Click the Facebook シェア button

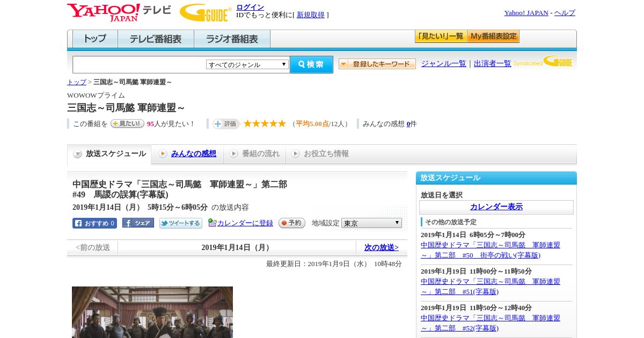point(138,223)
